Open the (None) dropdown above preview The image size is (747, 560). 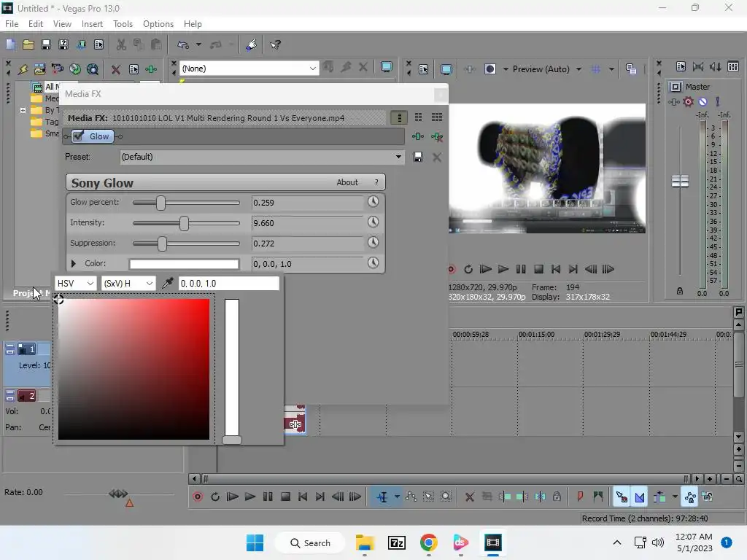pyautogui.click(x=249, y=69)
